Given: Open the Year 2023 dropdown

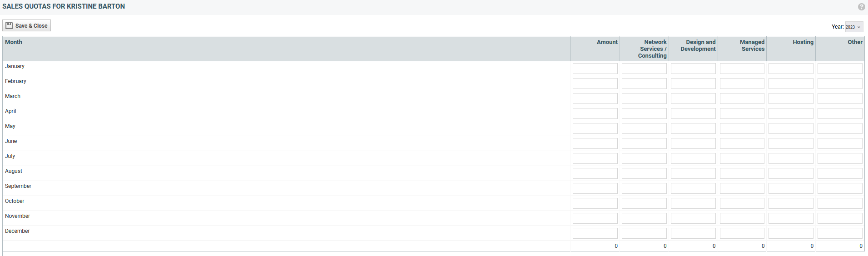Looking at the screenshot, I should [853, 27].
